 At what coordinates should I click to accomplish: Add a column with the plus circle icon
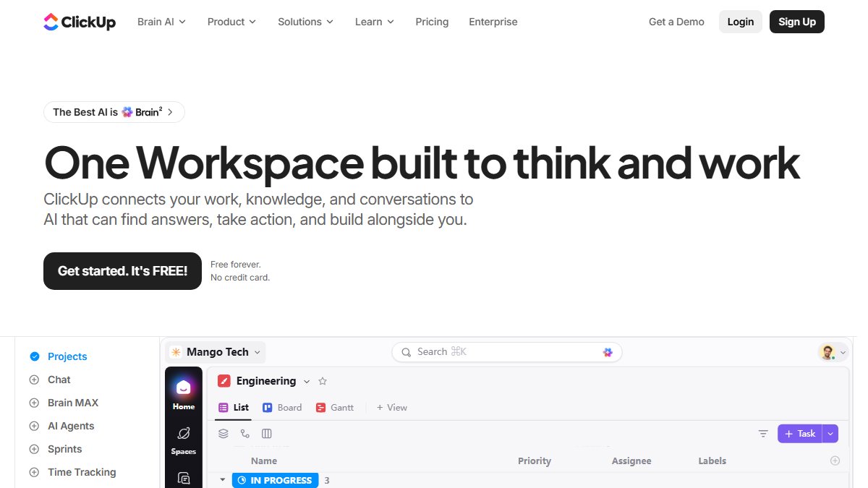(835, 461)
